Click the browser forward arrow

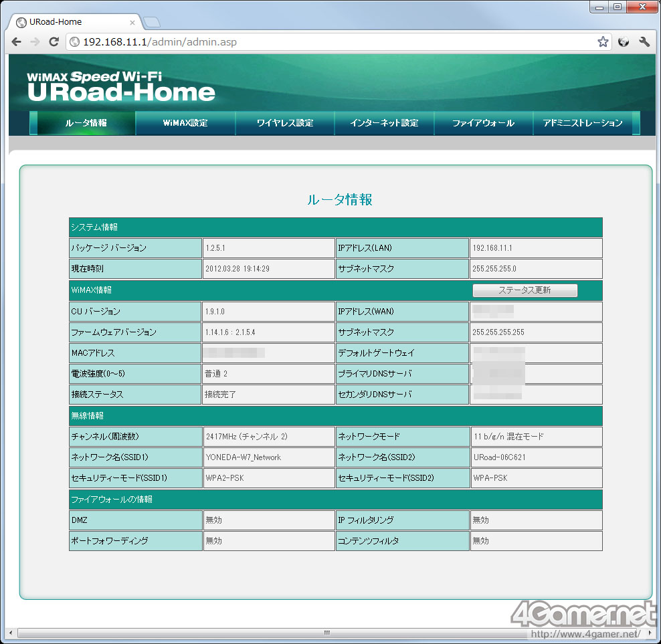[35, 41]
